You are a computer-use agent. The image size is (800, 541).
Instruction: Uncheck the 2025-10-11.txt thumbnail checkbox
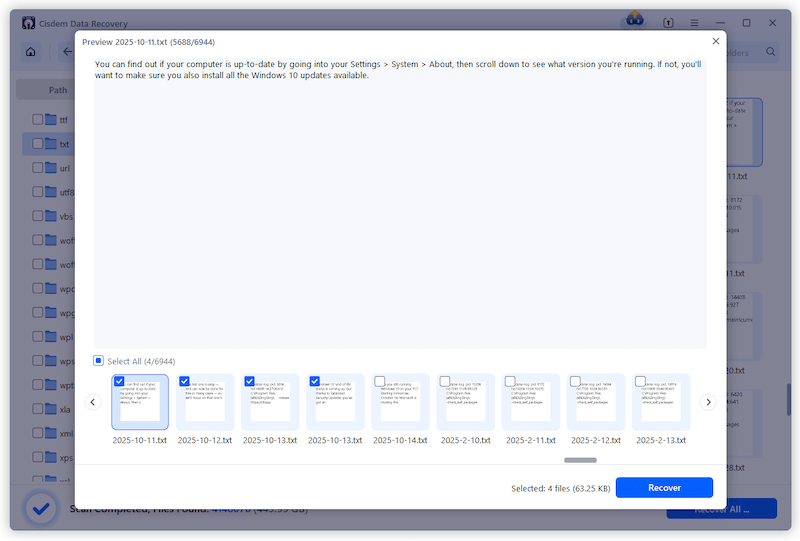point(120,381)
